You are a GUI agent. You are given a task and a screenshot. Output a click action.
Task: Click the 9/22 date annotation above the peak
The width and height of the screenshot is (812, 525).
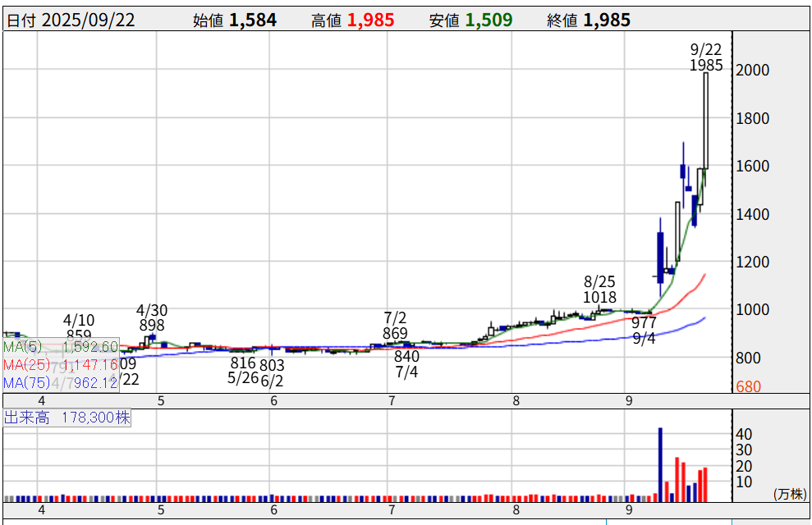[706, 50]
